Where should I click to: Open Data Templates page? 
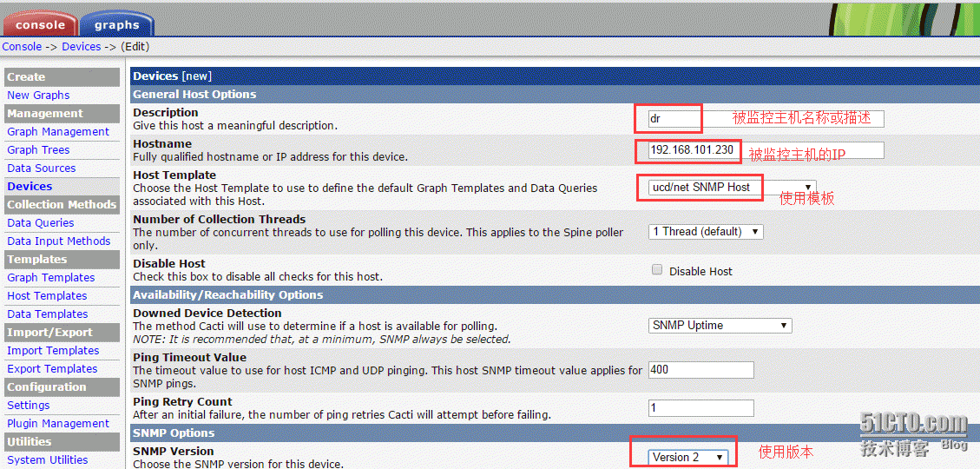point(48,314)
